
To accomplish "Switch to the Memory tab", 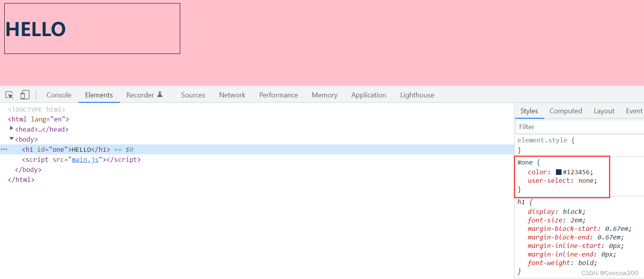I will click(325, 95).
